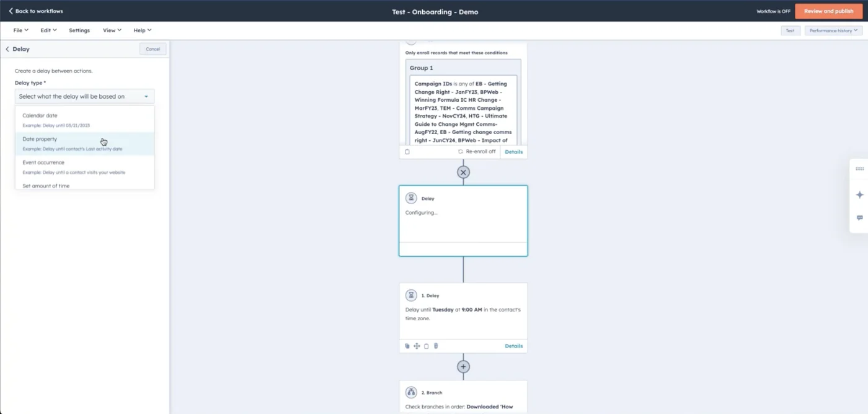Open the View menu
Viewport: 868px width, 414px height.
[x=112, y=30]
